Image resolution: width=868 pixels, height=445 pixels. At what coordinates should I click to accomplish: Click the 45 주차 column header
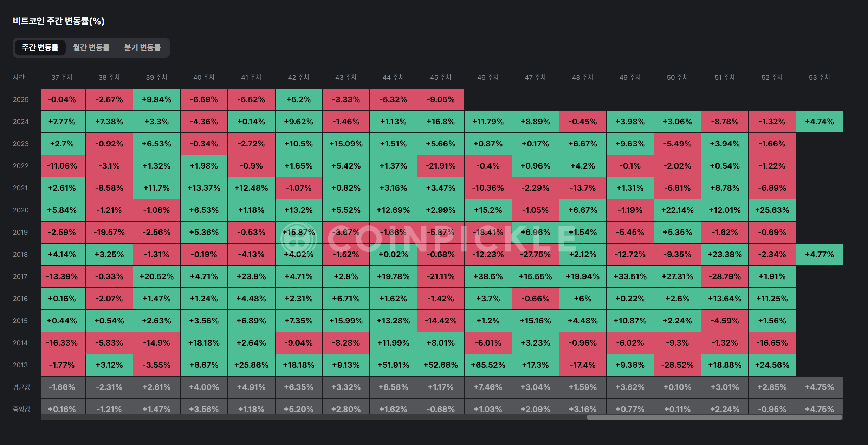(441, 77)
